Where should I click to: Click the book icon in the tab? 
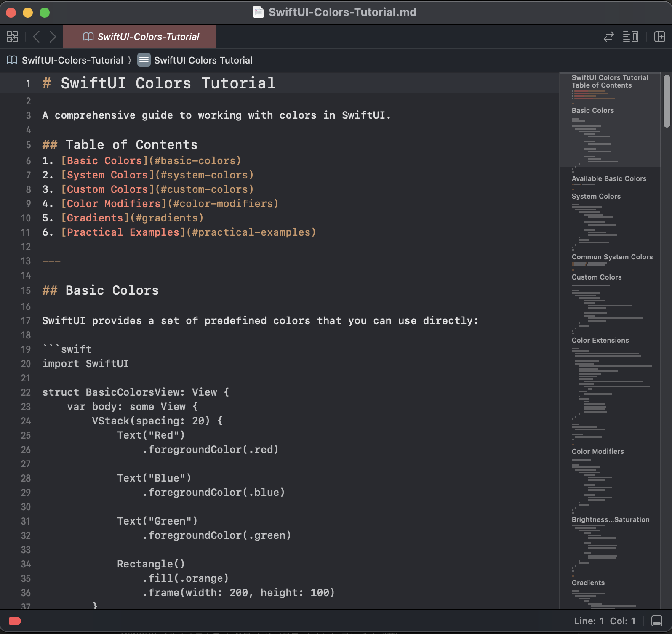coord(88,37)
